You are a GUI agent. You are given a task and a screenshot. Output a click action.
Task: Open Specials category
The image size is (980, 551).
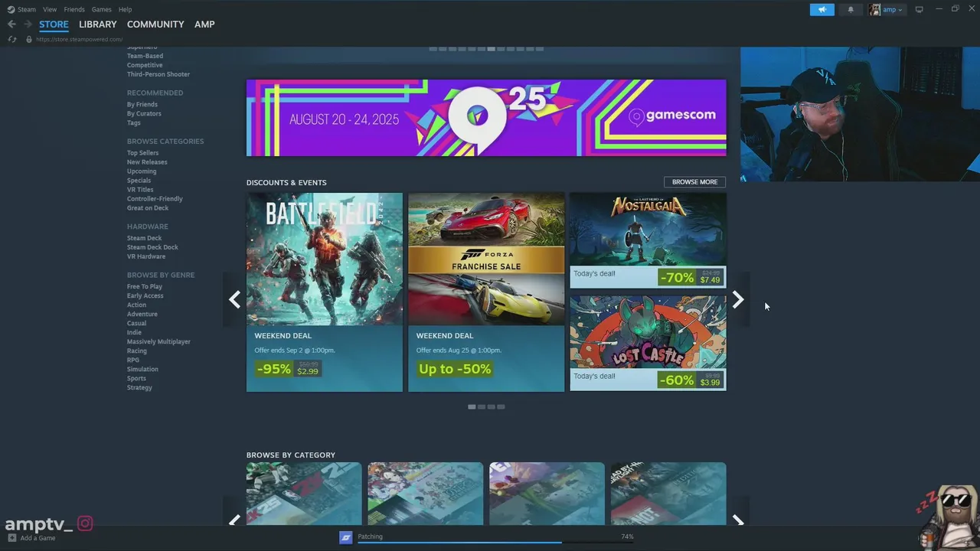pos(139,181)
